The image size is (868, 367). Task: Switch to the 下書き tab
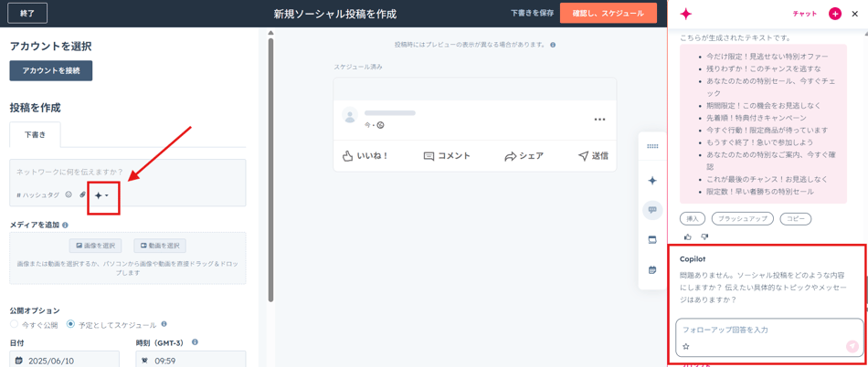[35, 134]
